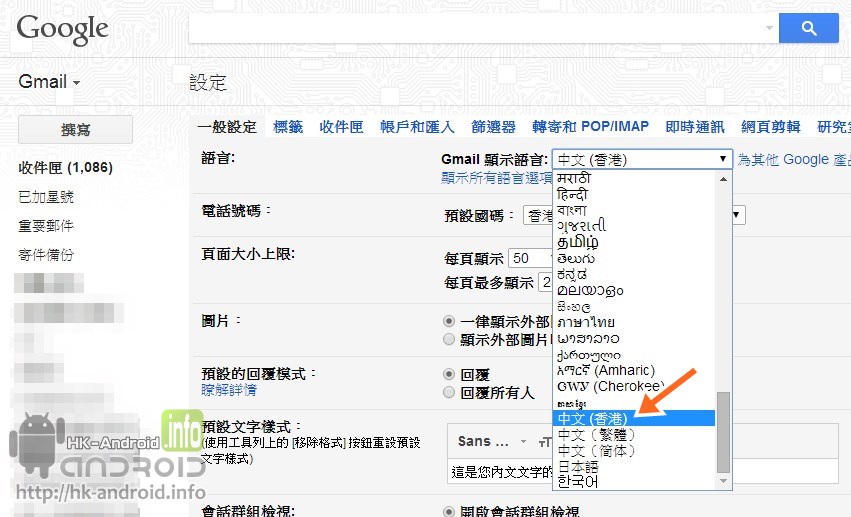This screenshot has height=517, width=851.
Task: Click the blue magnifier search button
Action: pos(808,28)
